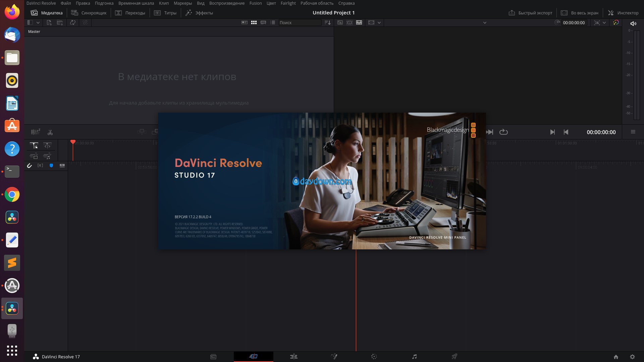644x362 pixels.
Task: Select the scissors Split Clip tool
Action: tap(50, 132)
